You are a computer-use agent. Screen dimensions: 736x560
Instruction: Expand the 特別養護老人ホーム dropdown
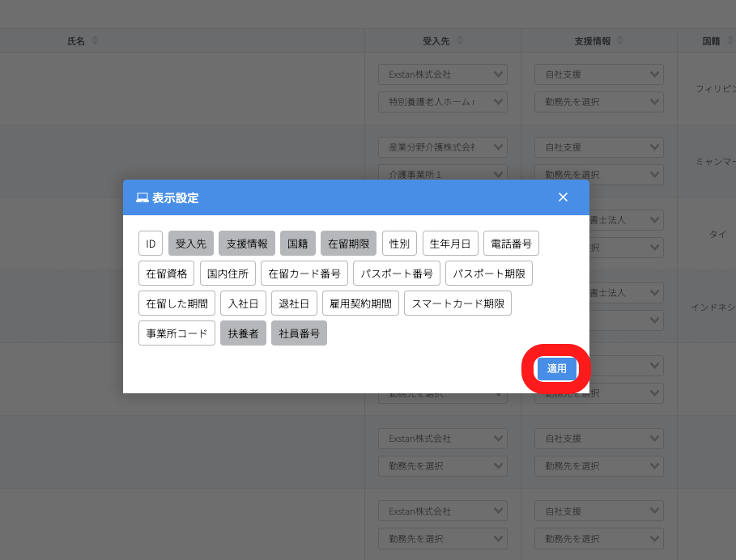coord(442,102)
